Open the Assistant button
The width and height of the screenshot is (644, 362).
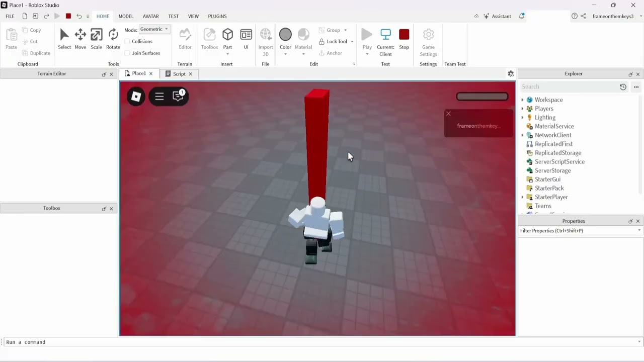click(497, 16)
